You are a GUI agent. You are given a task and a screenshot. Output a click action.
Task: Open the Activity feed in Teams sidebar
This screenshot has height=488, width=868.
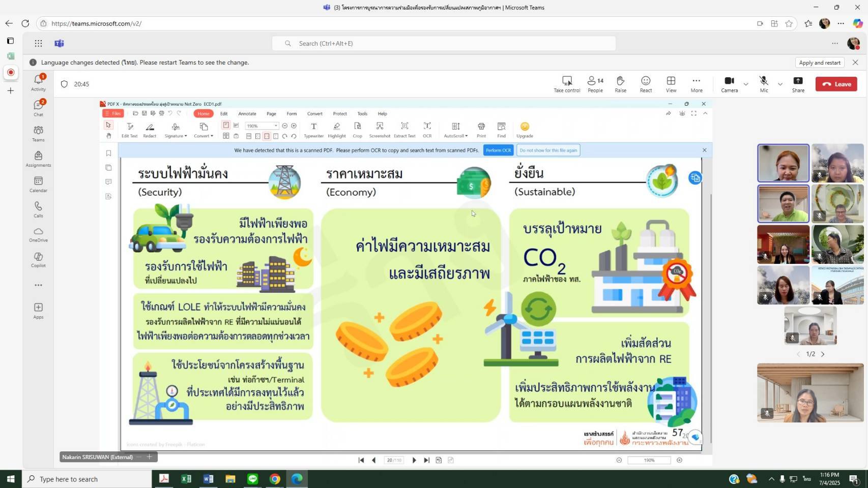[38, 83]
